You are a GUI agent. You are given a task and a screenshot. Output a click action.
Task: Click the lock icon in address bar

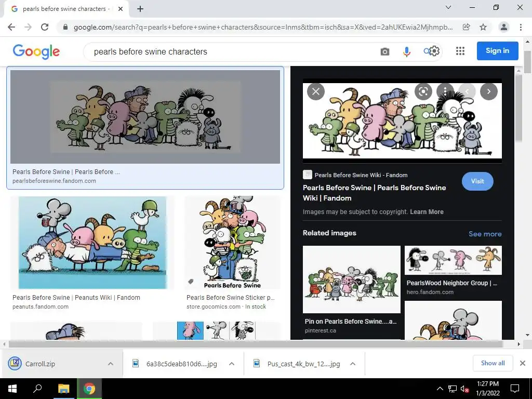tap(65, 27)
